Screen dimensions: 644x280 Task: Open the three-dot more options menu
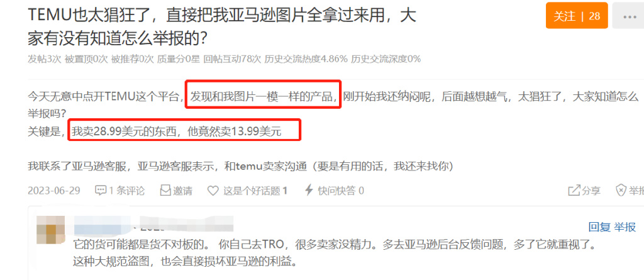pyautogui.click(x=629, y=16)
